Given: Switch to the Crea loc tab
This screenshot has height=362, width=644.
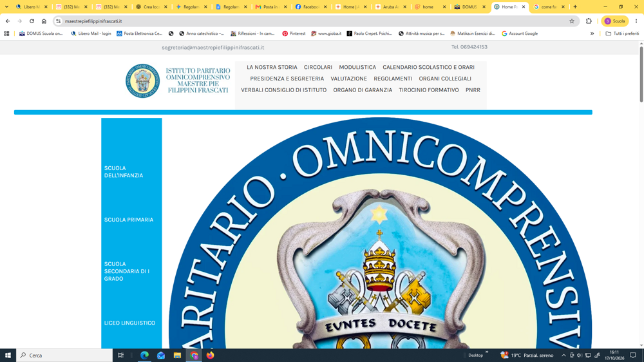Looking at the screenshot, I should 151,6.
